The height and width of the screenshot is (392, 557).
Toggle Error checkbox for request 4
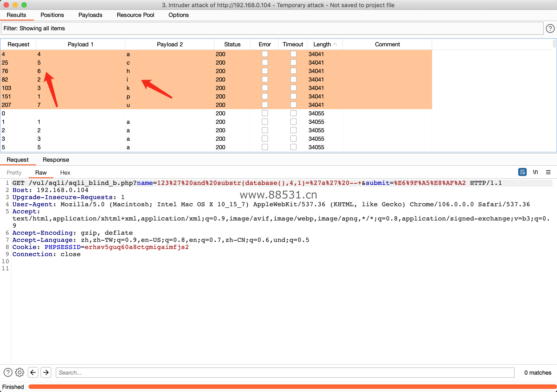coord(265,54)
